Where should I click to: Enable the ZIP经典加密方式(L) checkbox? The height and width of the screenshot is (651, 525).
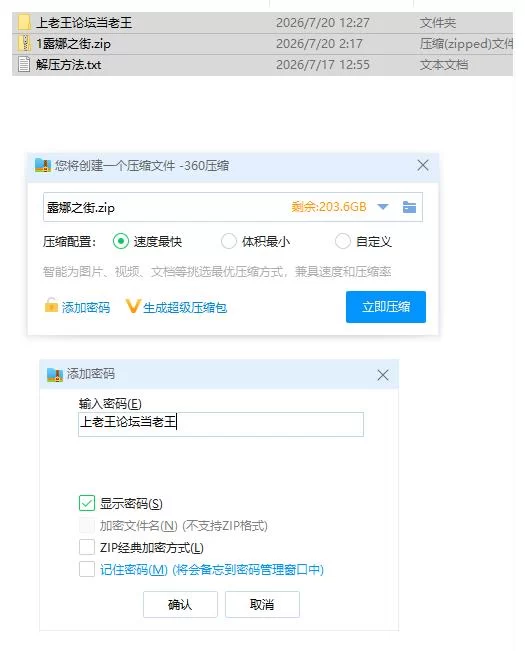click(87, 547)
